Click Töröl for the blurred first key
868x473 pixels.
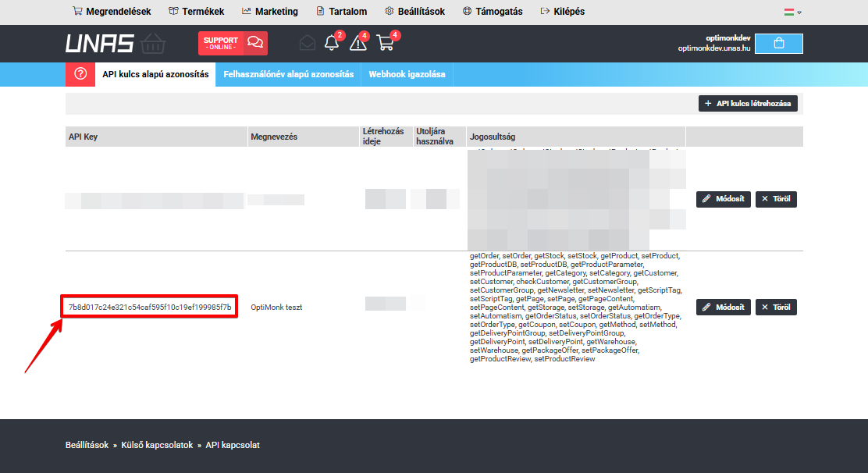click(x=776, y=199)
